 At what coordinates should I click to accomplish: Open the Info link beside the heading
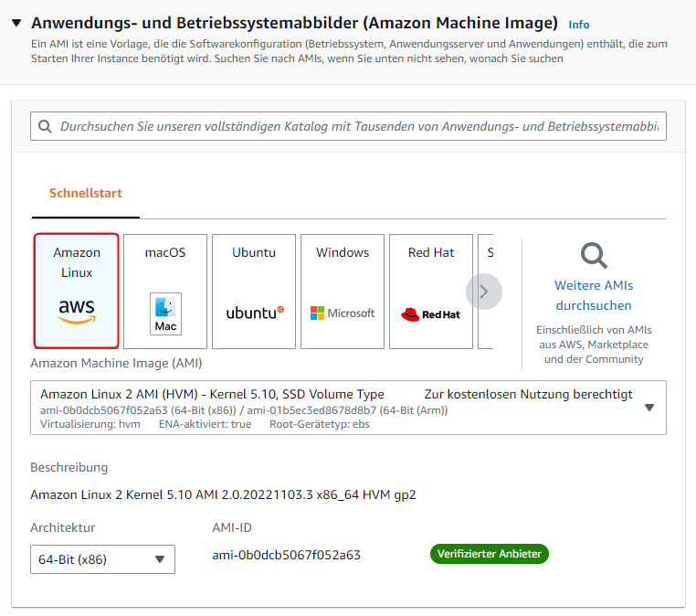pyautogui.click(x=579, y=25)
